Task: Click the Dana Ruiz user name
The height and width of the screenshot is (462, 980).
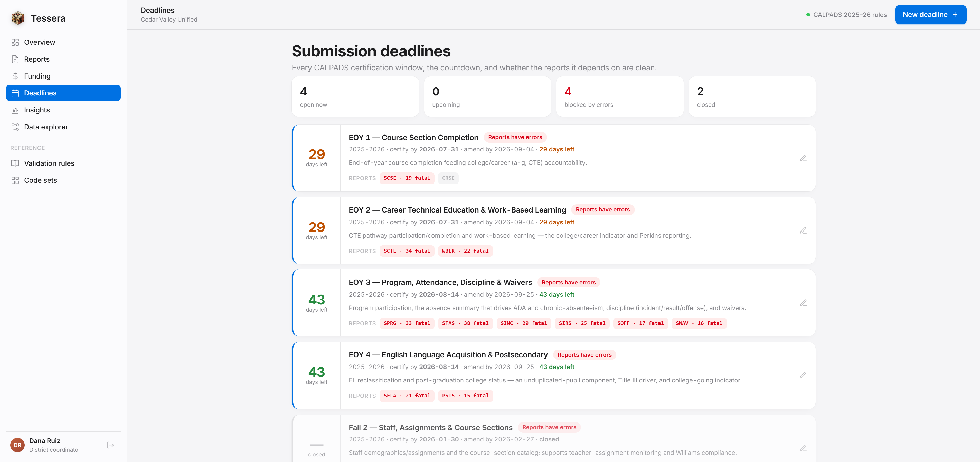Action: [44, 441]
